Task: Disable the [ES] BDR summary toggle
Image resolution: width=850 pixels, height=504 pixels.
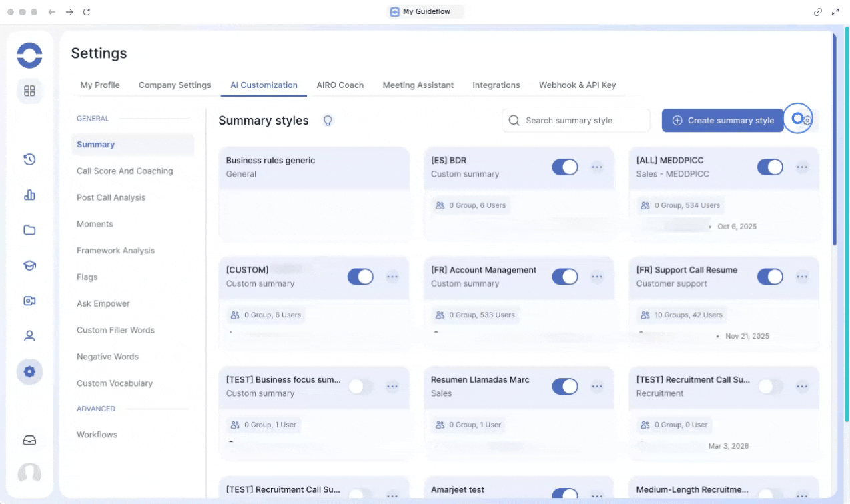Action: coord(565,167)
